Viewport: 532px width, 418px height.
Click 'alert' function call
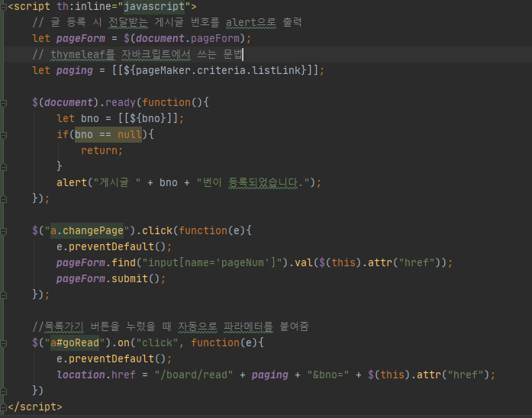click(x=72, y=183)
